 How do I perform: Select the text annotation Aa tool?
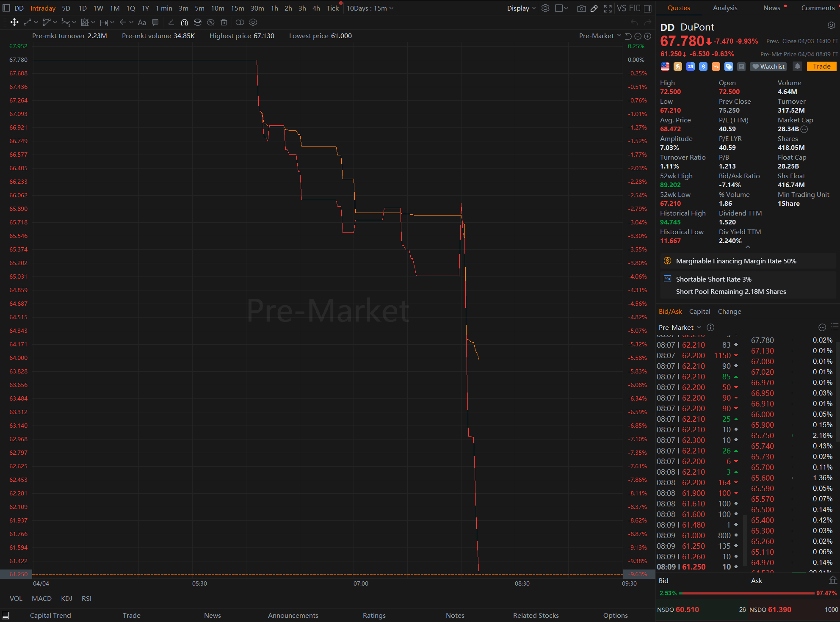tap(142, 22)
